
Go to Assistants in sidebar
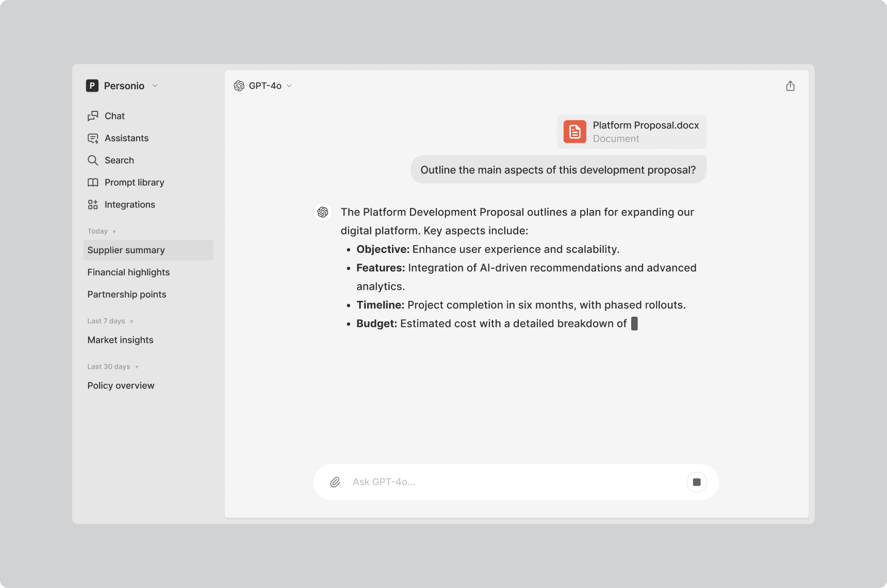click(x=126, y=138)
